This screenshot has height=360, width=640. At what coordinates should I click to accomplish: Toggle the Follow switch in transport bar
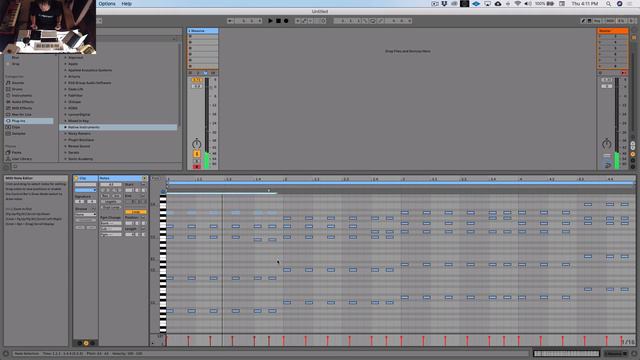point(231,21)
